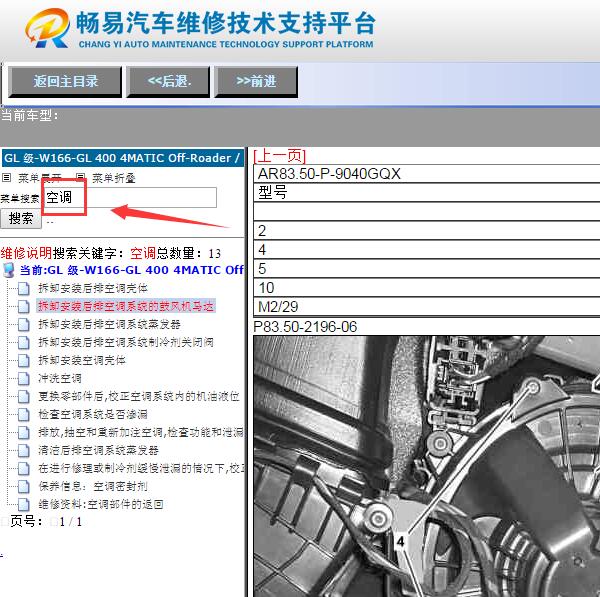Click the 搜索 search button
This screenshot has width=600, height=597.
21,219
